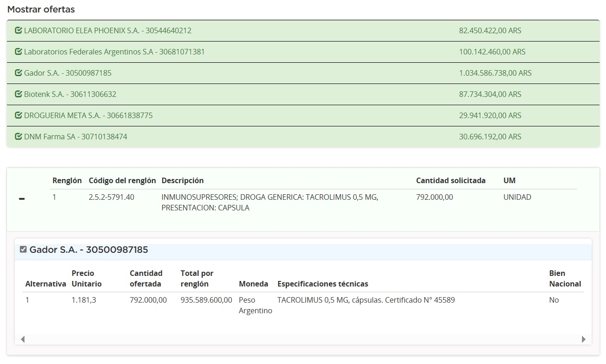This screenshot has height=364, width=606.
Task: Click the Biotenk S.A. amount 87.734.304,00 ARS
Action: pos(490,94)
